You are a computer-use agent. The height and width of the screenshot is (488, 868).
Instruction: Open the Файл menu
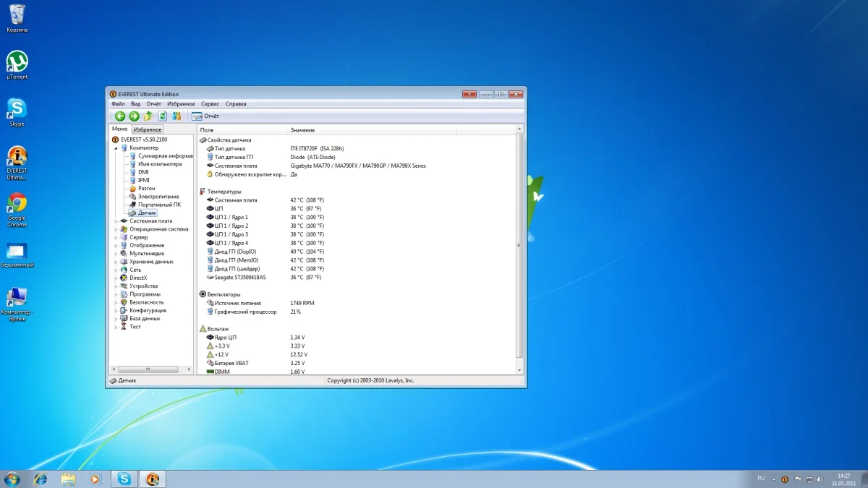118,104
